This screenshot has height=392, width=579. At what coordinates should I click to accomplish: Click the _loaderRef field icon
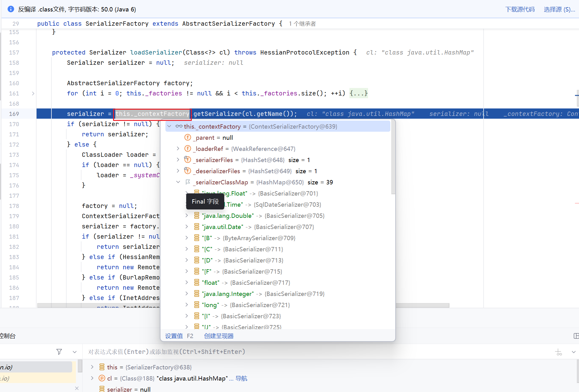tap(188, 148)
